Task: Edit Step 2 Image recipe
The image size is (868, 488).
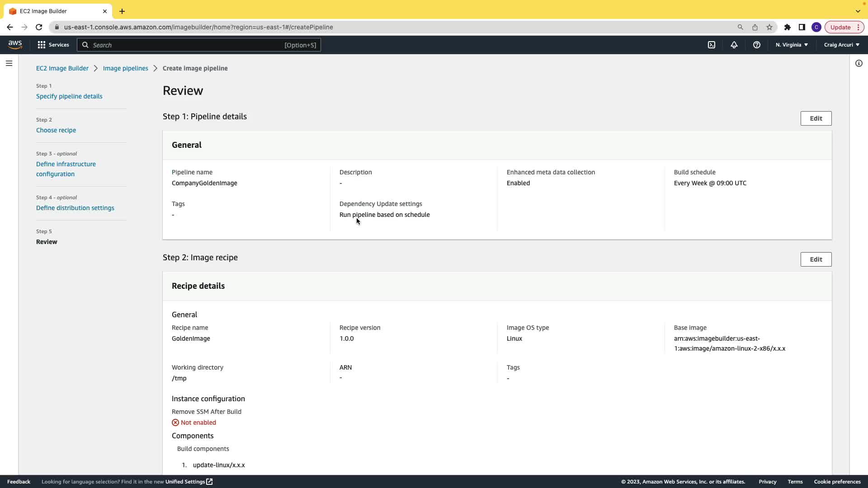Action: click(x=816, y=259)
